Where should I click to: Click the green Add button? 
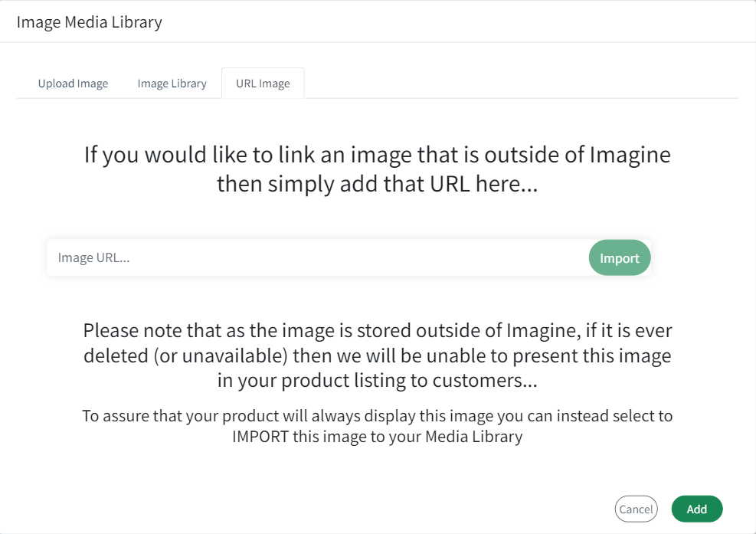pyautogui.click(x=697, y=509)
